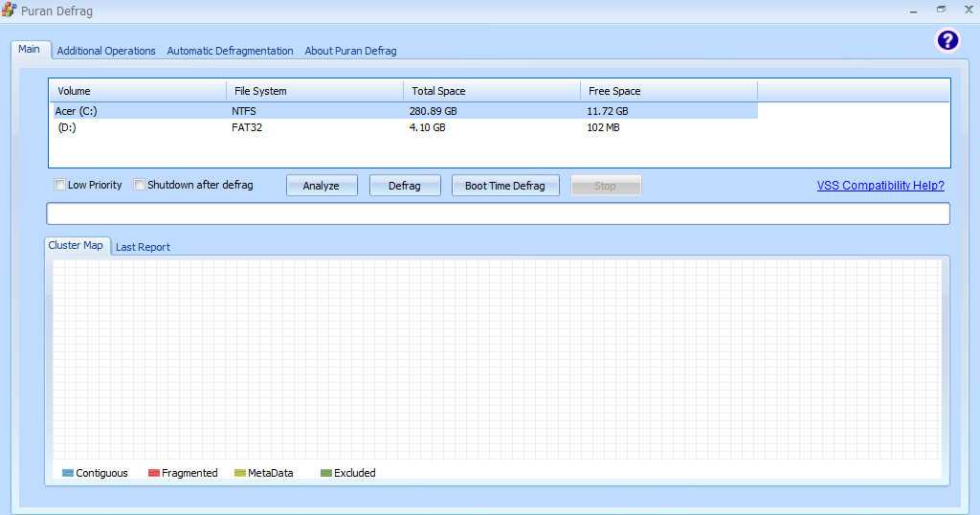The image size is (980, 515).
Task: Click the blue Contiguous legend swatch
Action: pyautogui.click(x=68, y=473)
